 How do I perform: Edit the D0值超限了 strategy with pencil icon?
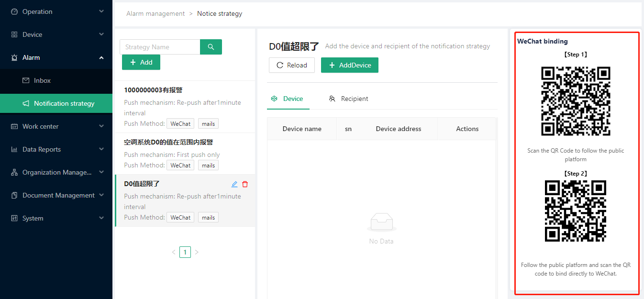(x=234, y=184)
